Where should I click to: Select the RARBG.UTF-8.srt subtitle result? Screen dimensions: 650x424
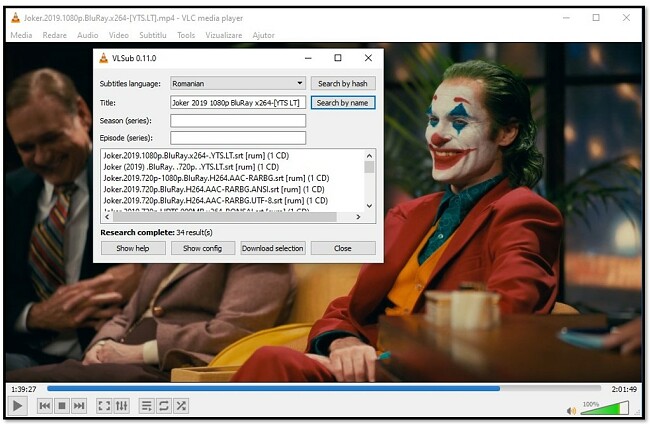216,200
